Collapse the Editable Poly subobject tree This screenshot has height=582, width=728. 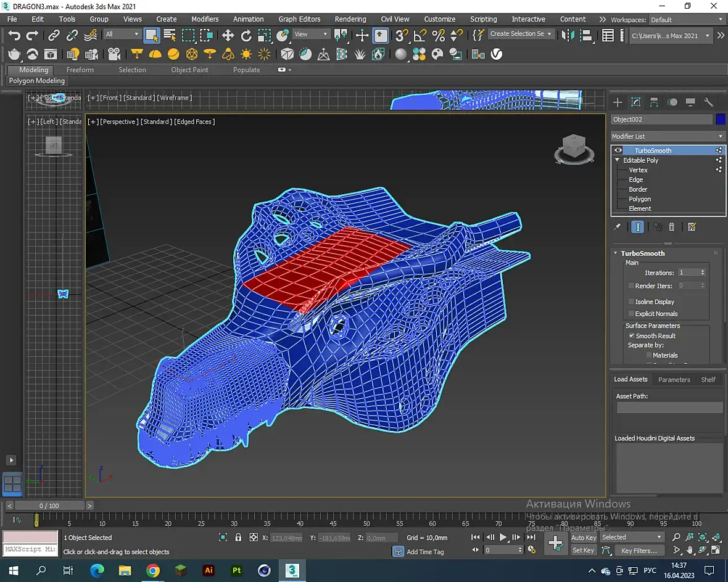617,160
